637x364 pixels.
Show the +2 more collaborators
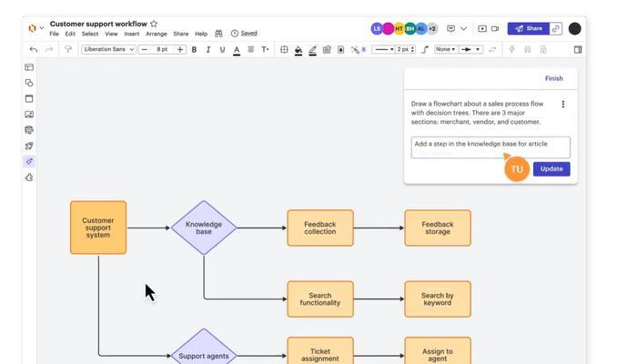pyautogui.click(x=432, y=28)
